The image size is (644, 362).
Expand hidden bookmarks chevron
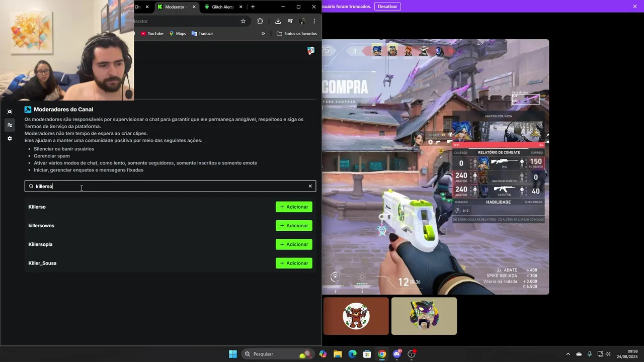click(263, 34)
